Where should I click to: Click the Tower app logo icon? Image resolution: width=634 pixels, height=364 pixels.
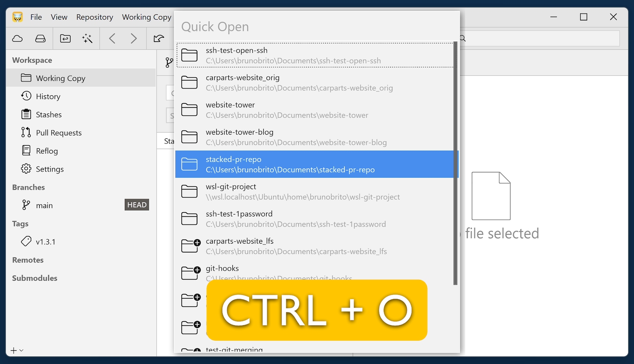pos(18,17)
